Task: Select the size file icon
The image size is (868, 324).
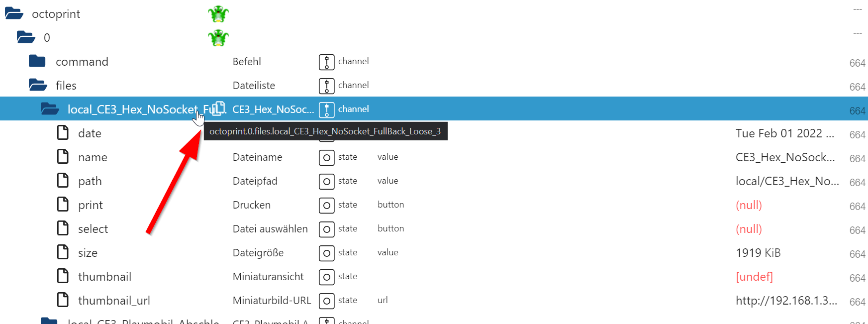Action: [63, 252]
